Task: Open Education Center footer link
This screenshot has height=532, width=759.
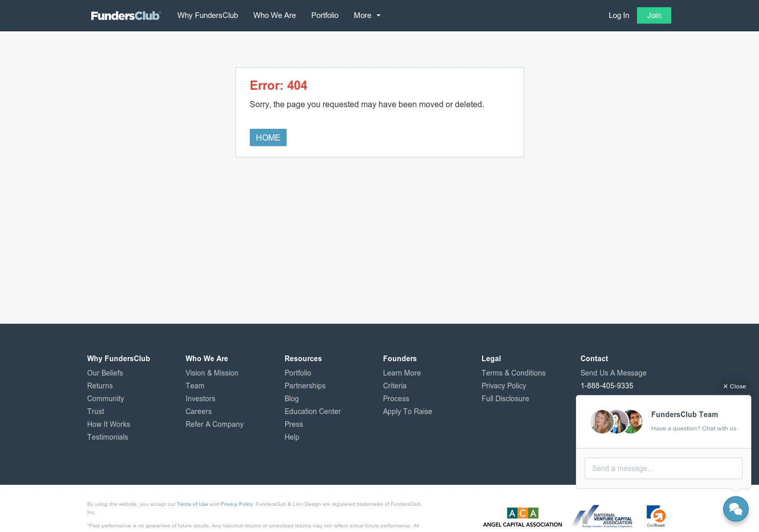Action: click(313, 411)
